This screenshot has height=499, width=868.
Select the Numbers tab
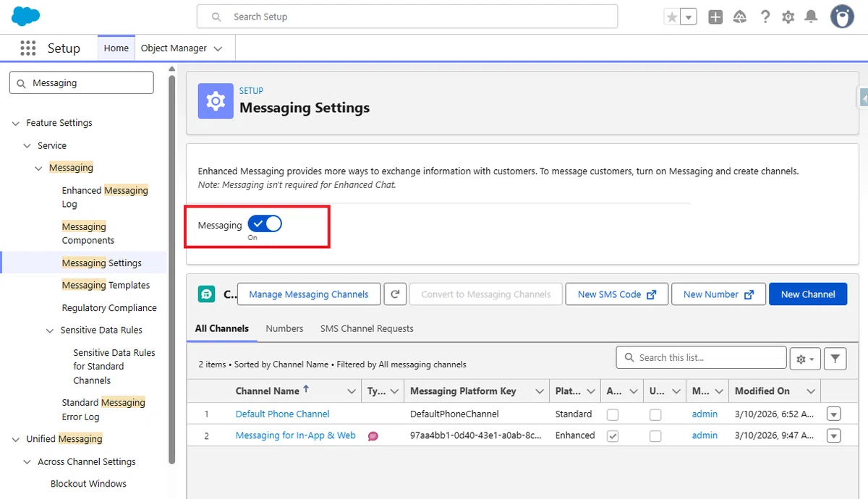(x=284, y=328)
